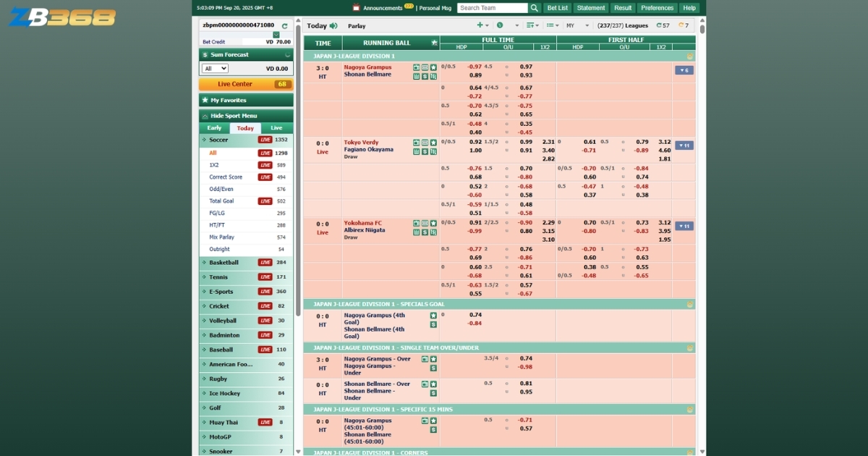The image size is (868, 456).
Task: Expand more markets for Tokyo Verdy match (11)
Action: coord(684,145)
